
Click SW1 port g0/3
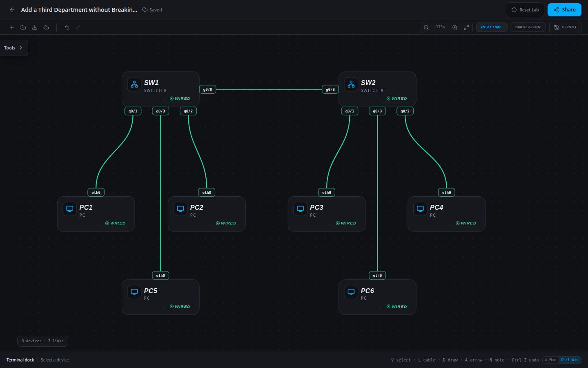(x=161, y=111)
